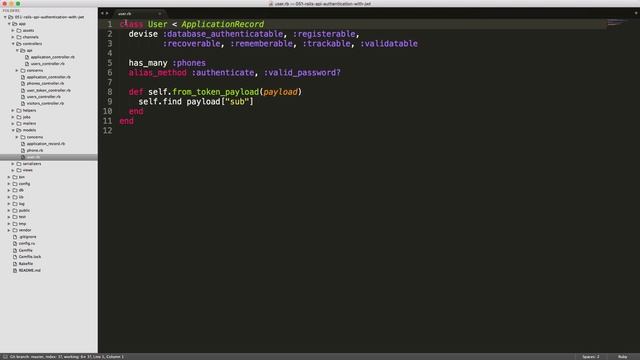Click the next tab arrow
Screen dimensions: 640x360
coord(107,13)
